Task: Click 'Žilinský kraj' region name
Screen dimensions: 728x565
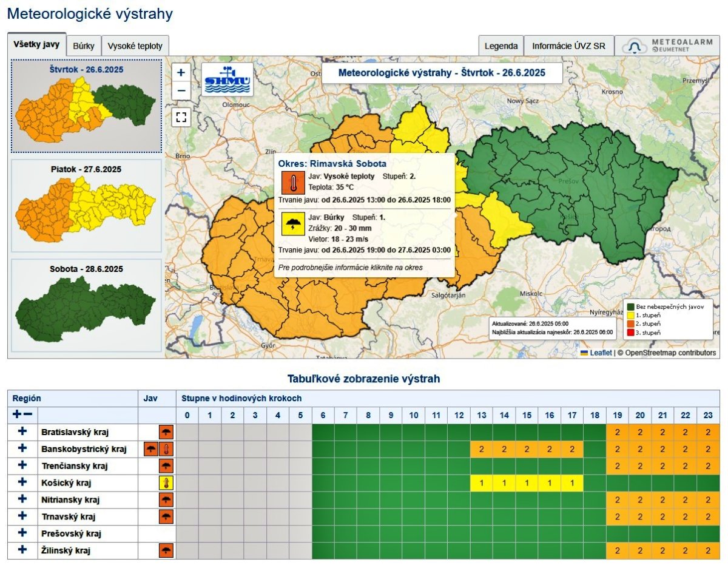Action: tap(66, 550)
